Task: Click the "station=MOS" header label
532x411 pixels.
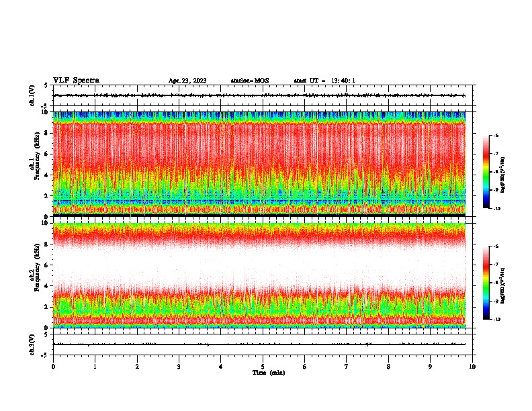Action: coord(250,81)
